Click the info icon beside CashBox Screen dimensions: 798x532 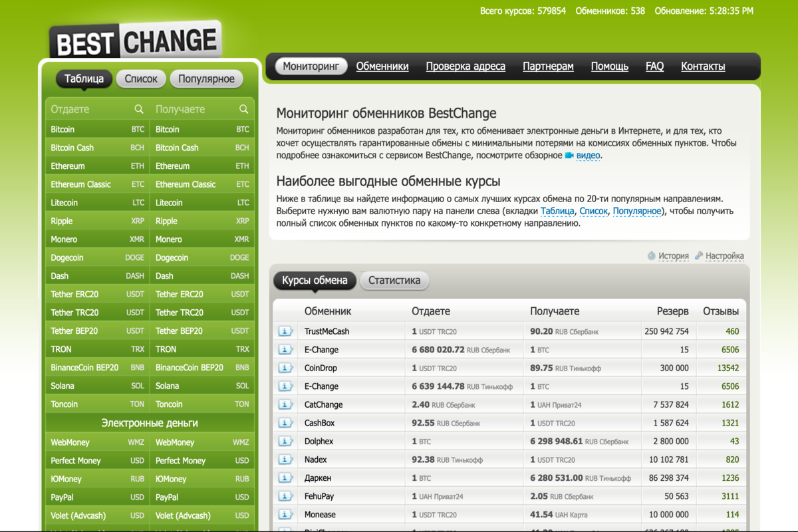tap(286, 423)
